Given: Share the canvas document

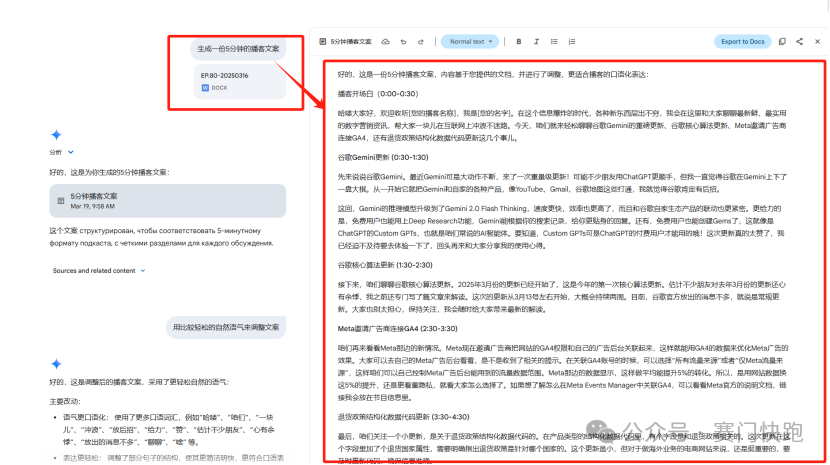Looking at the screenshot, I should 799,41.
